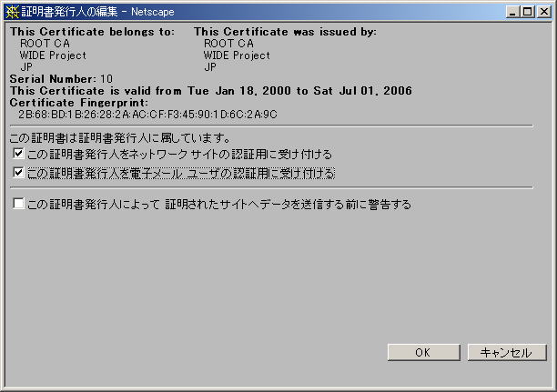Maximize the certificate editor window
The height and width of the screenshot is (392, 557).
pos(528,12)
